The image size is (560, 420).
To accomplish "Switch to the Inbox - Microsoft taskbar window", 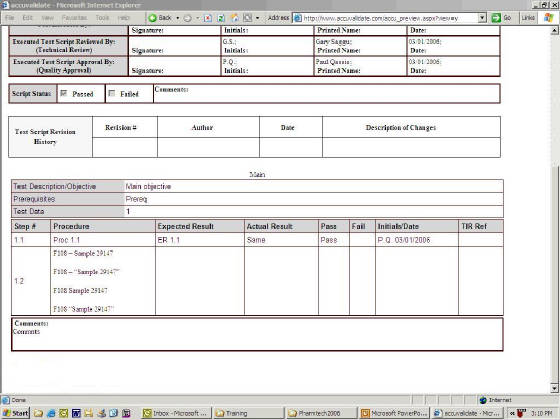I will click(x=176, y=413).
